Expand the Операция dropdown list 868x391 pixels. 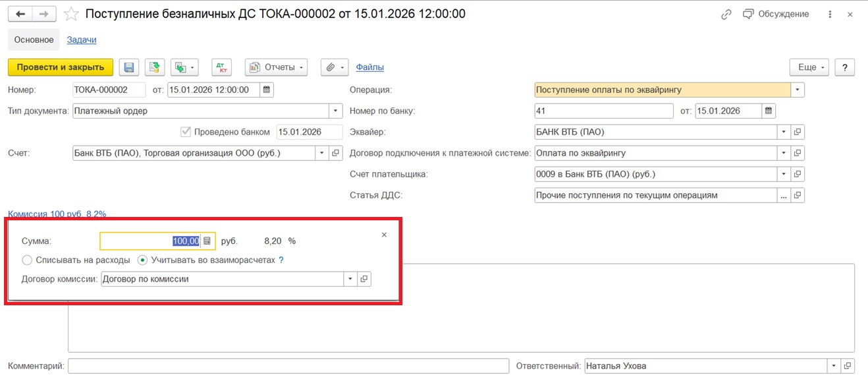click(798, 90)
